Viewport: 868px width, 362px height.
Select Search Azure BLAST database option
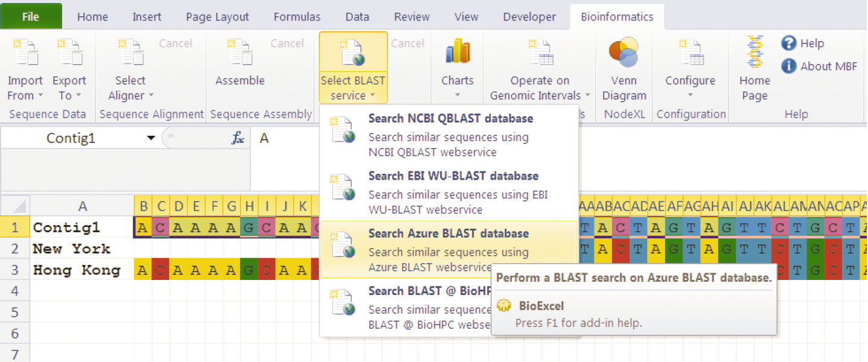450,250
